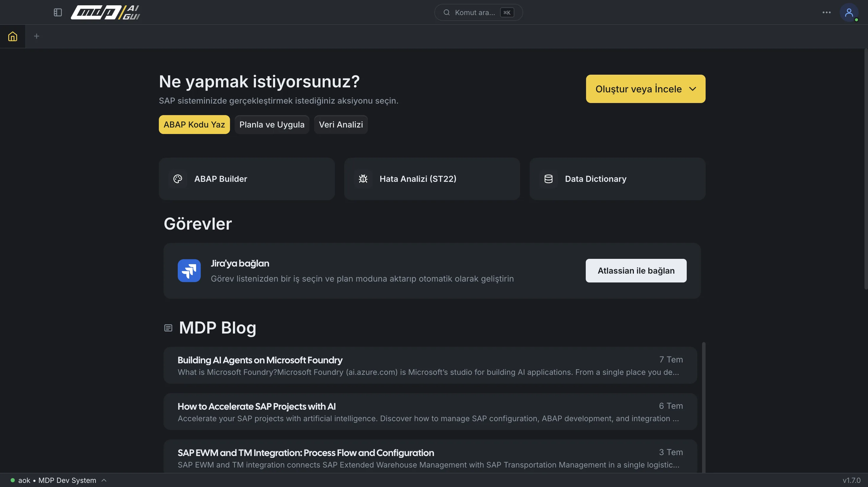Viewport: 868px width, 487px height.
Task: Expand the Oluştur veya İncele dropdown
Action: [645, 89]
